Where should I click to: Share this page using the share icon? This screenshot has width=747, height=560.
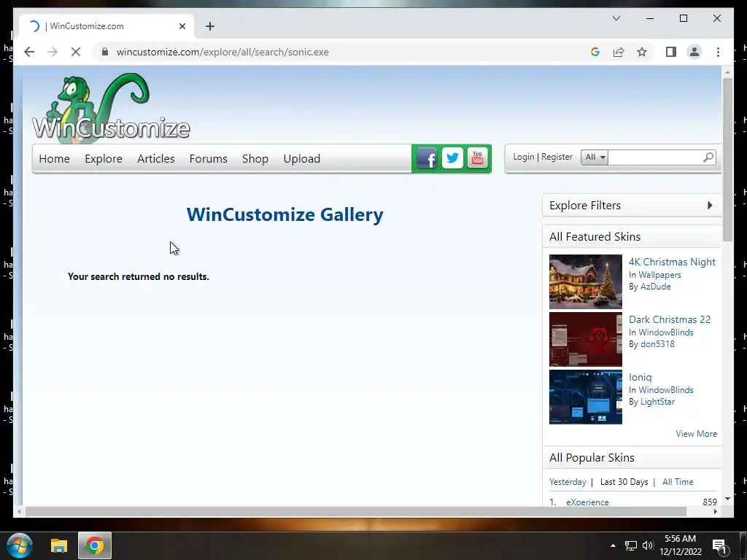click(x=619, y=52)
